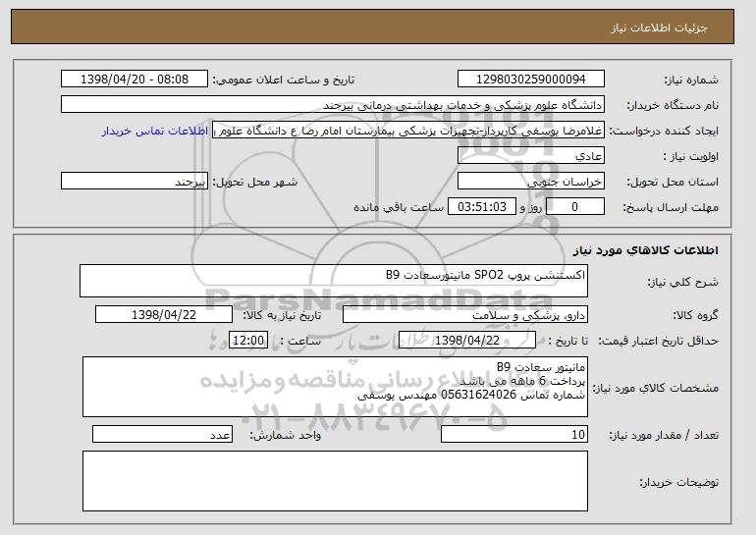Select the label شهر محل تحویل
This screenshot has height=535, width=756.
click(x=255, y=183)
